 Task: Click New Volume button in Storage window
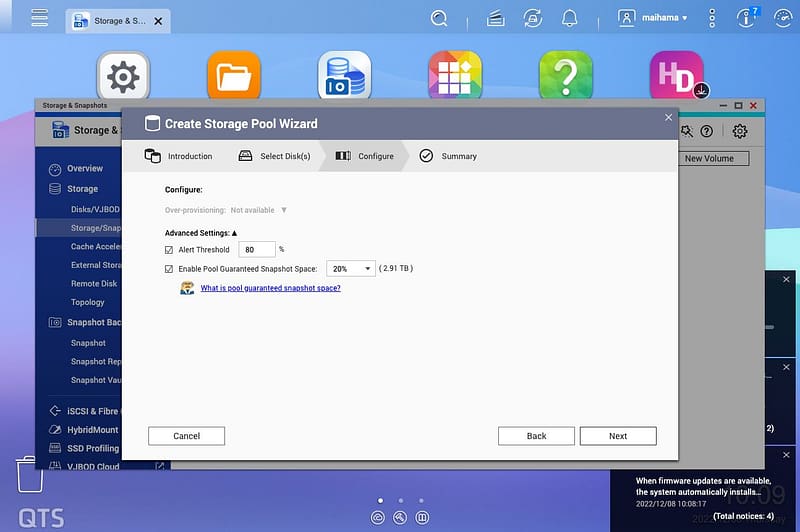click(x=713, y=159)
